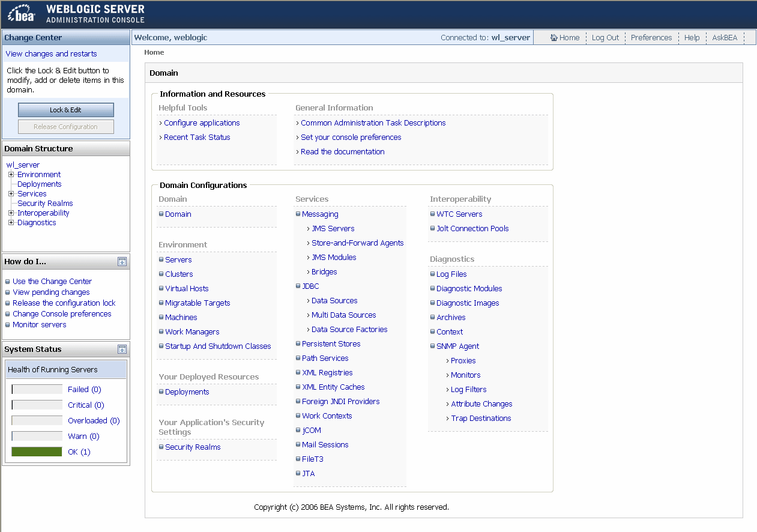The height and width of the screenshot is (532, 757).
Task: Click the Lock & Edit button
Action: click(66, 110)
